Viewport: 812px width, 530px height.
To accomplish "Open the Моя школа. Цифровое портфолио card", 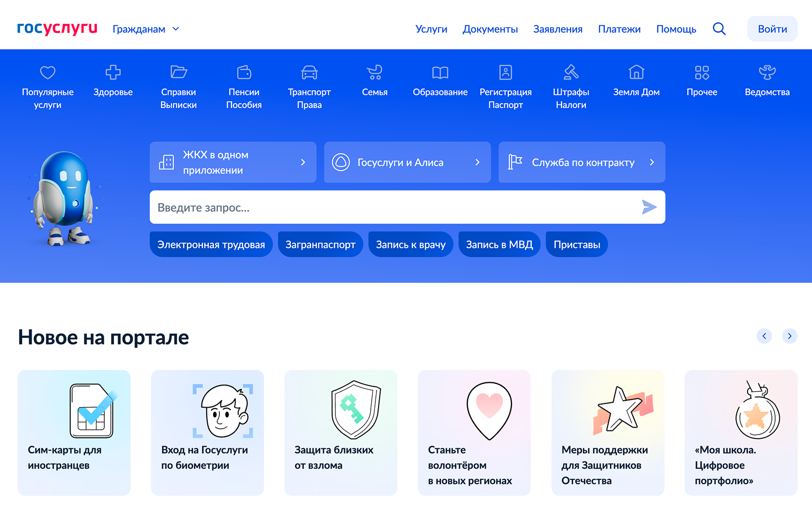I will (741, 433).
